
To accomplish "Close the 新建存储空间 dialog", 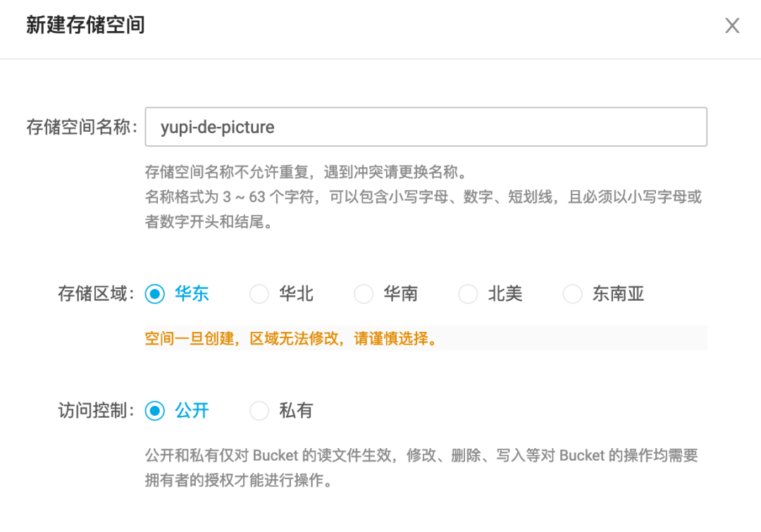I will [x=732, y=26].
